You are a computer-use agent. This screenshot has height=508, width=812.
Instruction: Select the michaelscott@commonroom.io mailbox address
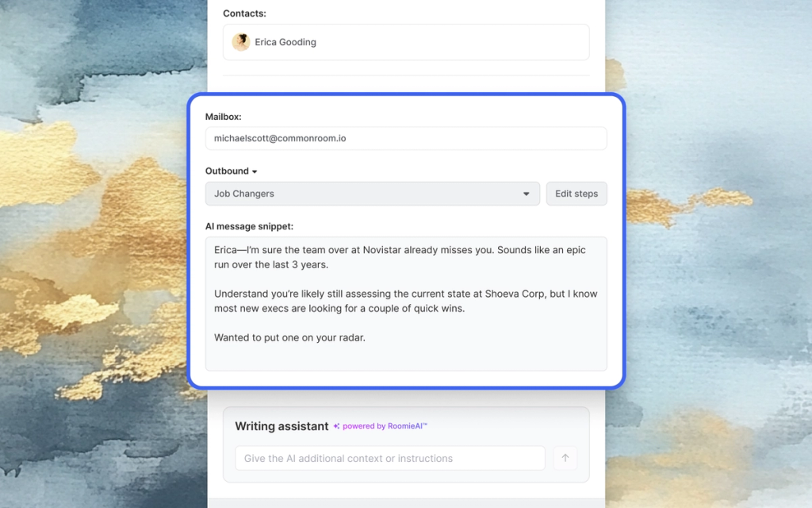(277, 137)
